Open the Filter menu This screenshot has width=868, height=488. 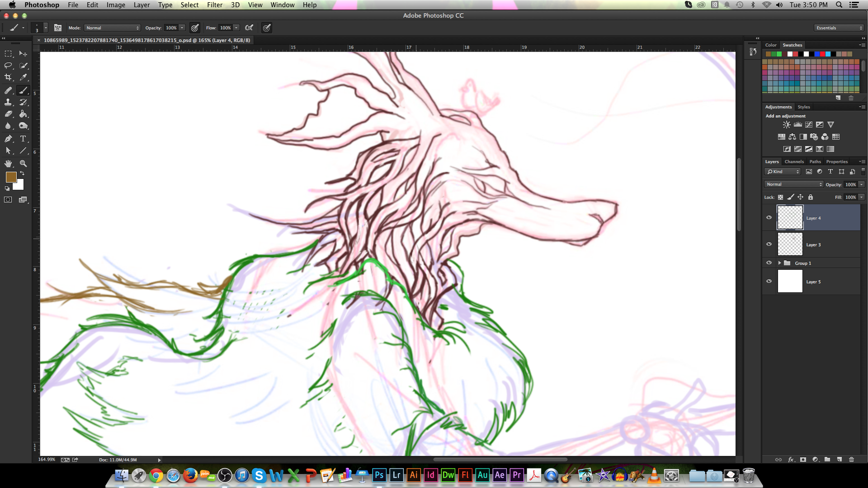(214, 5)
